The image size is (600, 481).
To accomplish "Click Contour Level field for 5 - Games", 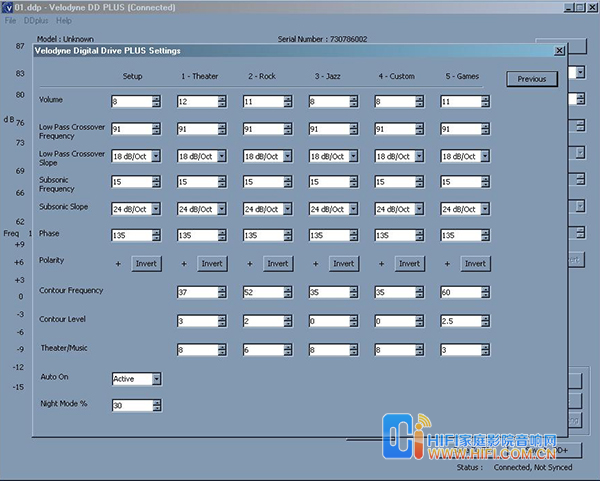I will pos(460,321).
